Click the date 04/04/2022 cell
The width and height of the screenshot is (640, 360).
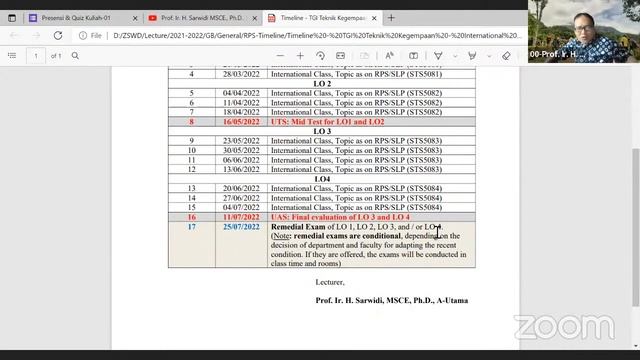point(241,93)
